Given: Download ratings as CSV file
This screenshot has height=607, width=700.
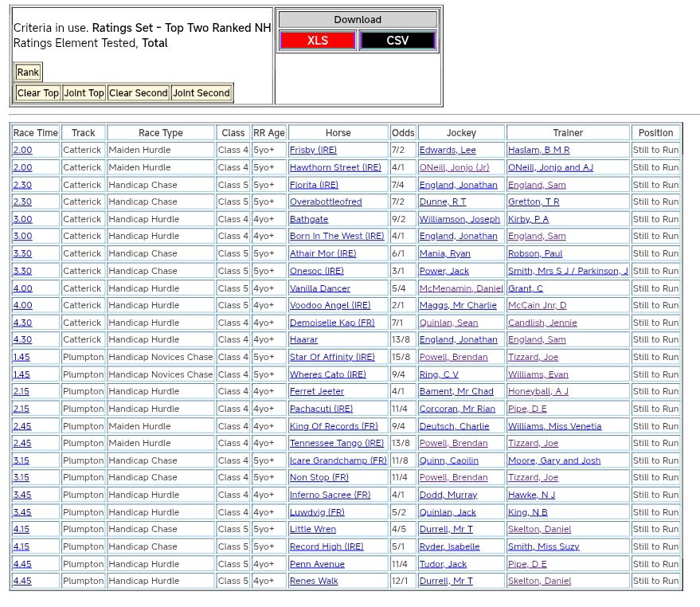Looking at the screenshot, I should click(397, 41).
